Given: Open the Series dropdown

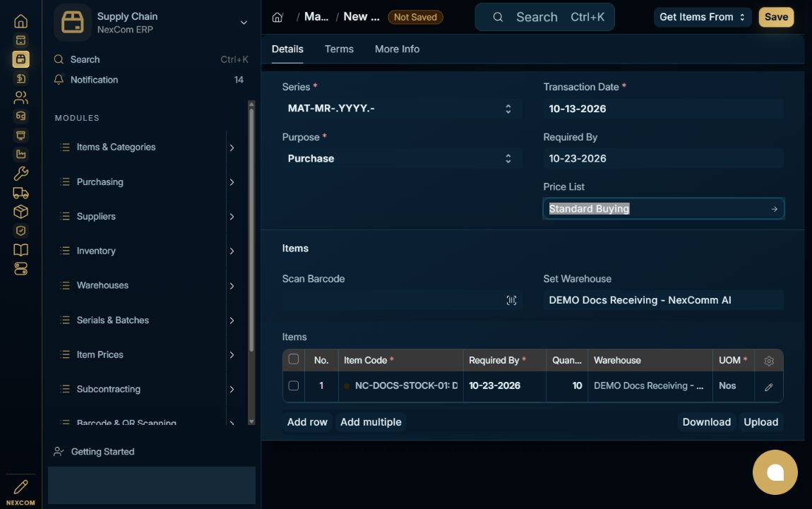Looking at the screenshot, I should (402, 109).
